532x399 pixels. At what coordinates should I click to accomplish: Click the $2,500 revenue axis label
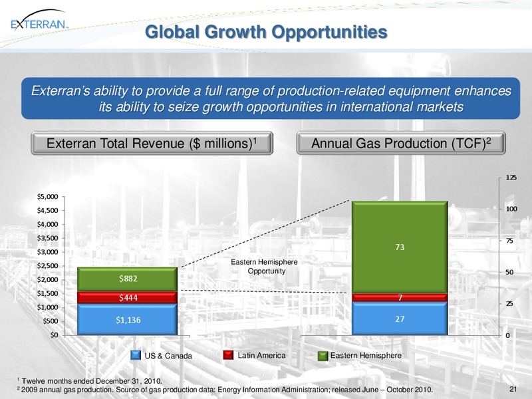(x=48, y=265)
